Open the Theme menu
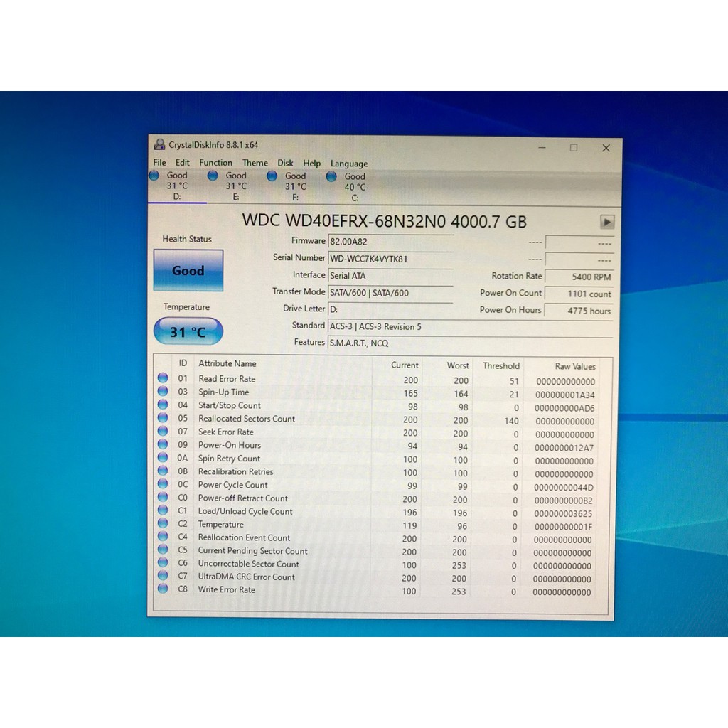The image size is (728, 728). click(255, 163)
